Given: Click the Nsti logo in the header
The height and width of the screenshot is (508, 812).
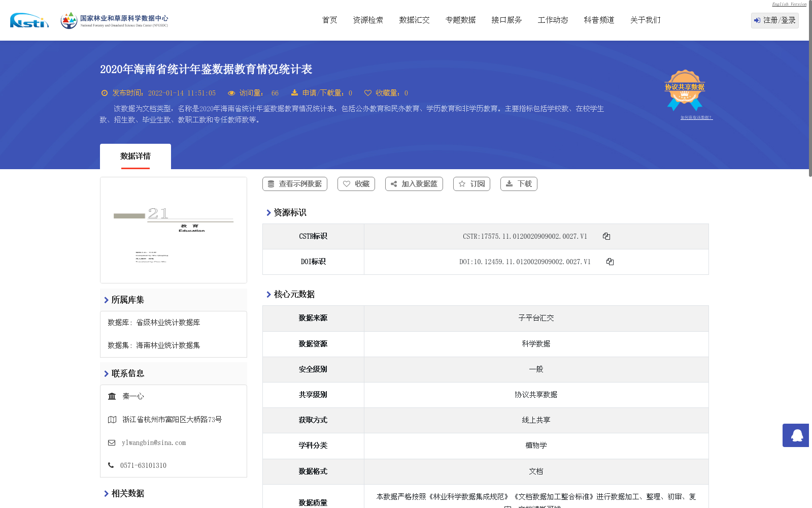Looking at the screenshot, I should click(x=28, y=21).
